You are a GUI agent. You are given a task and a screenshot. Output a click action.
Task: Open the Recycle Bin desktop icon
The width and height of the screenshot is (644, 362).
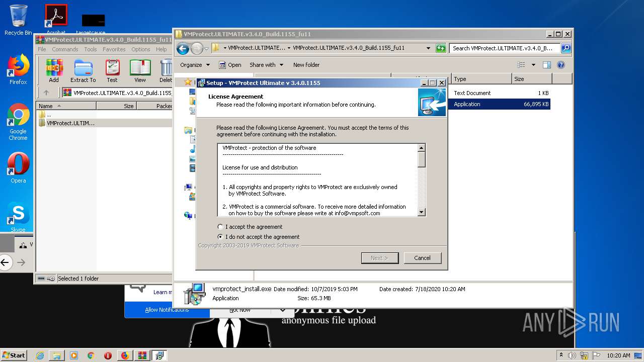tap(18, 20)
